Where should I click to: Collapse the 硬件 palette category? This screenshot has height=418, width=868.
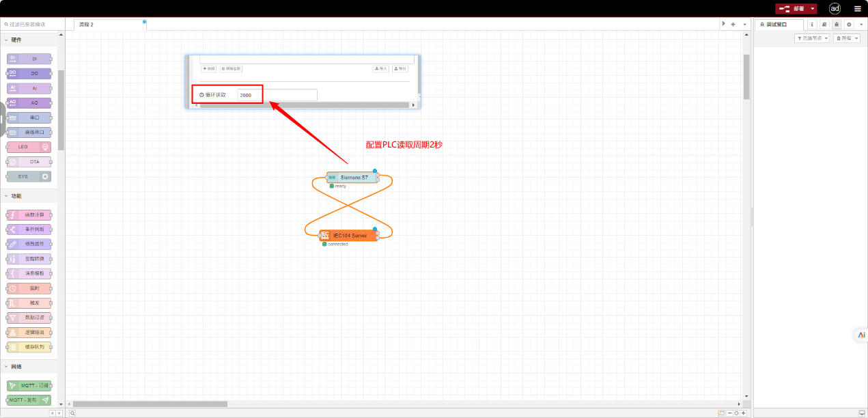[6, 40]
